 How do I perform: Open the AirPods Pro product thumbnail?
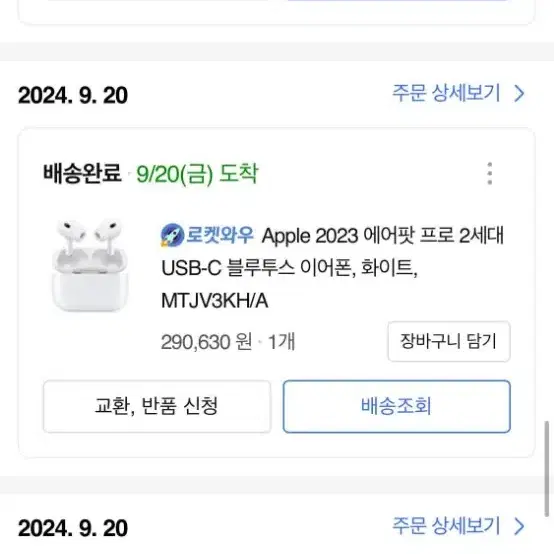tap(90, 266)
